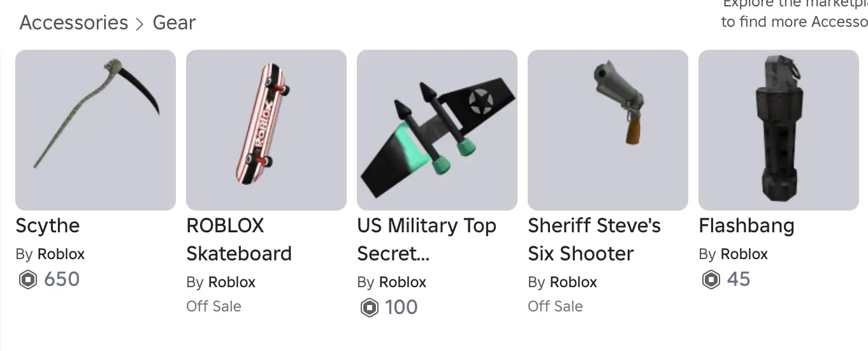Click the Robux icon beside 45
This screenshot has height=351, width=868.
[711, 280]
